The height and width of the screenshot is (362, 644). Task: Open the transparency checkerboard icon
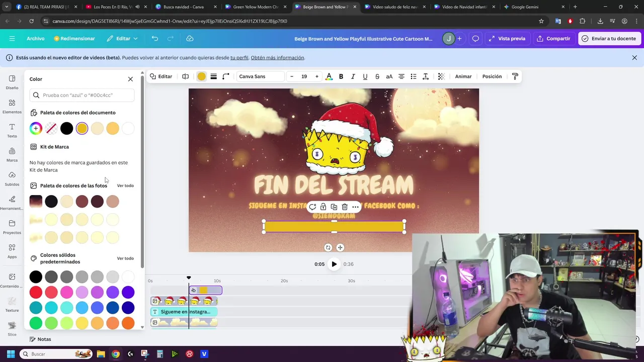(x=441, y=76)
